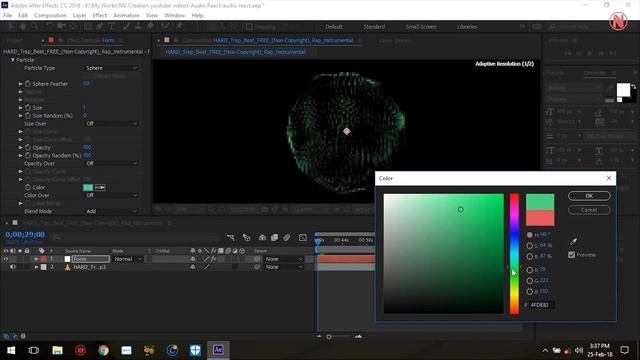This screenshot has width=640, height=360.
Task: Toggle audio speaker of HARD_Tr layer
Action: click(x=13, y=267)
